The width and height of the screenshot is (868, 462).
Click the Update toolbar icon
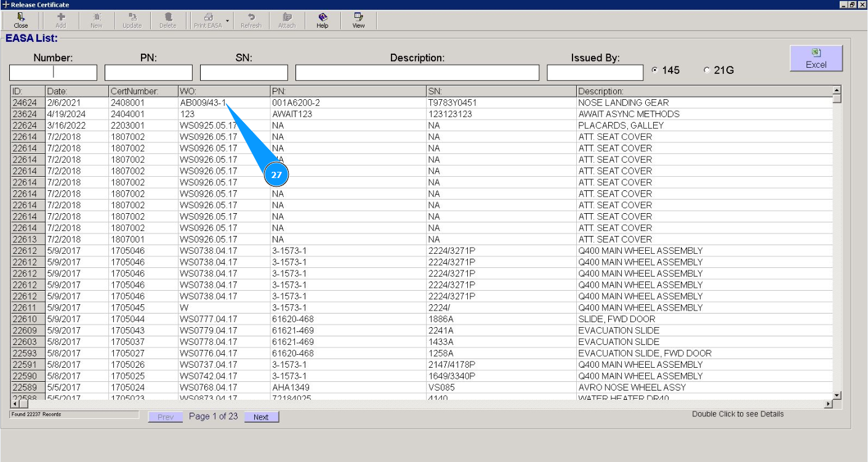(132, 20)
